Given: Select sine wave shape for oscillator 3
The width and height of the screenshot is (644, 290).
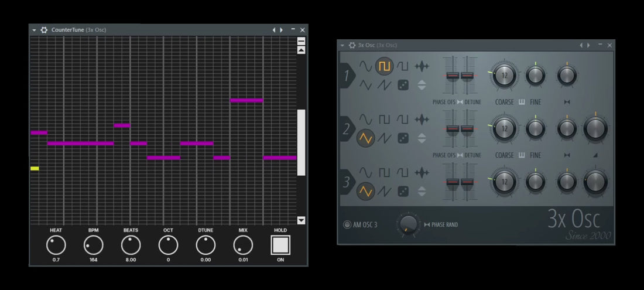Looking at the screenshot, I should tap(365, 172).
